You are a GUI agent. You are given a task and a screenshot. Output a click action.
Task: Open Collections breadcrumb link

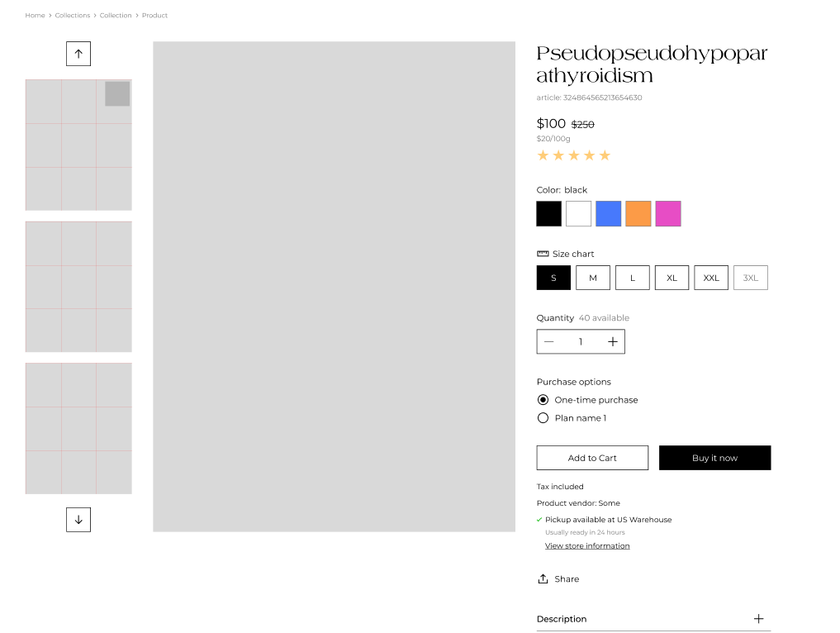pos(73,16)
